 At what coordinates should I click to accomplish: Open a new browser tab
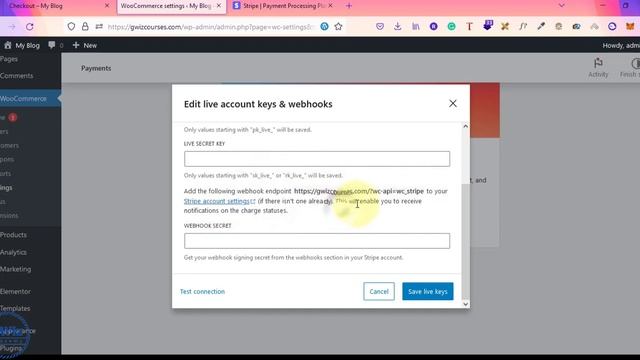(349, 6)
